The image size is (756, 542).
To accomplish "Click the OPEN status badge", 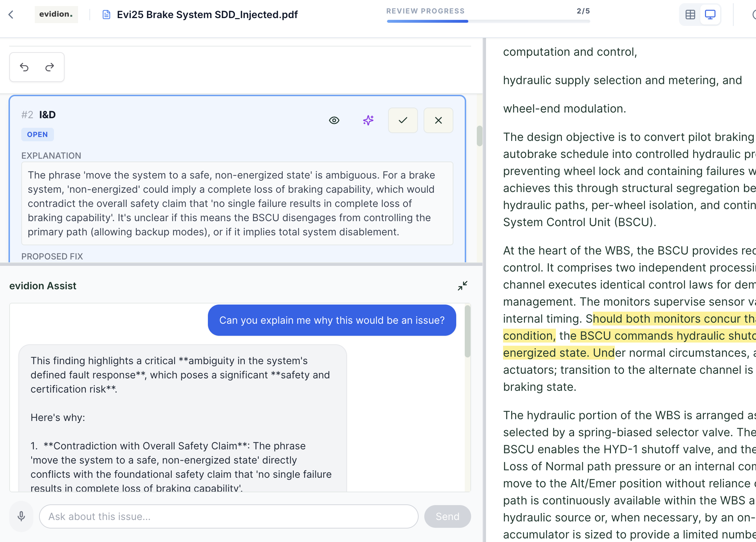I will 37,135.
